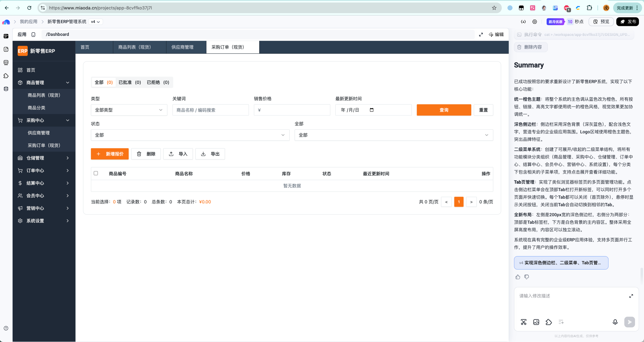Select the 已批准 (0) filter
644x342 pixels.
pos(129,82)
